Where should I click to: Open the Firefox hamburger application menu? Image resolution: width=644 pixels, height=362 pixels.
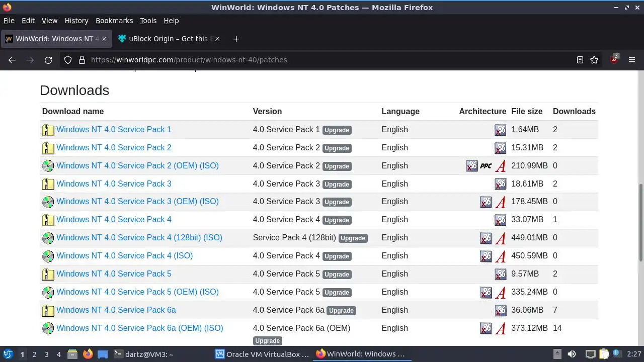[x=632, y=60]
